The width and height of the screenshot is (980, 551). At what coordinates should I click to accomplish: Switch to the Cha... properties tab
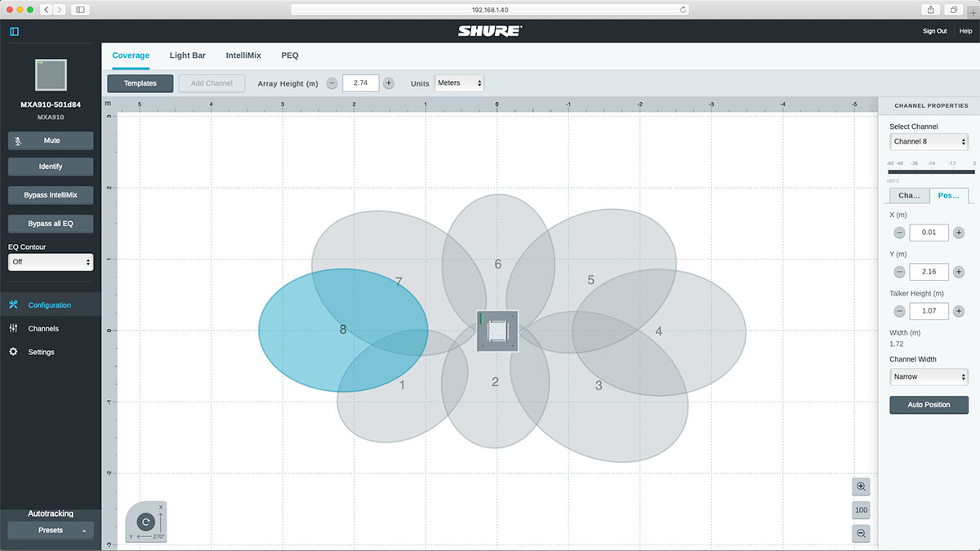pyautogui.click(x=909, y=196)
